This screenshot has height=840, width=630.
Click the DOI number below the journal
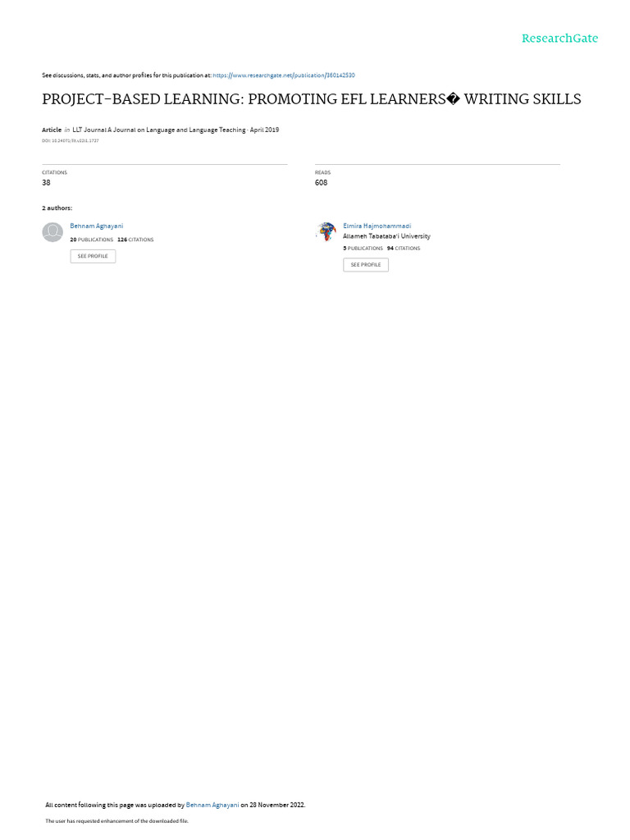71,141
